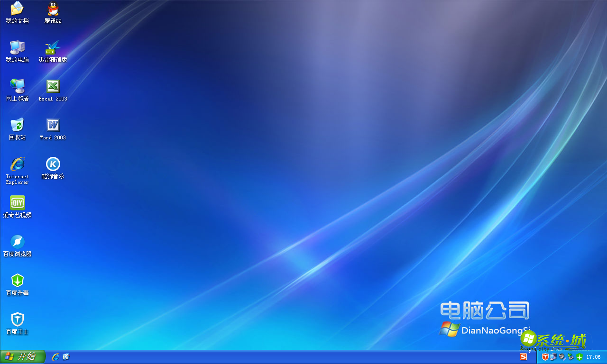
Task: Open the 腾讯QQ desktop icon
Action: click(x=53, y=9)
